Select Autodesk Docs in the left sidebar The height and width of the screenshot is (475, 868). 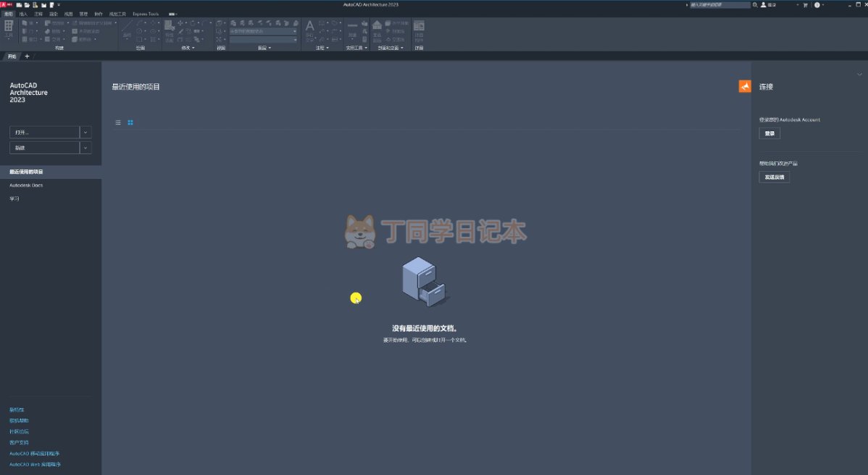[x=26, y=185]
